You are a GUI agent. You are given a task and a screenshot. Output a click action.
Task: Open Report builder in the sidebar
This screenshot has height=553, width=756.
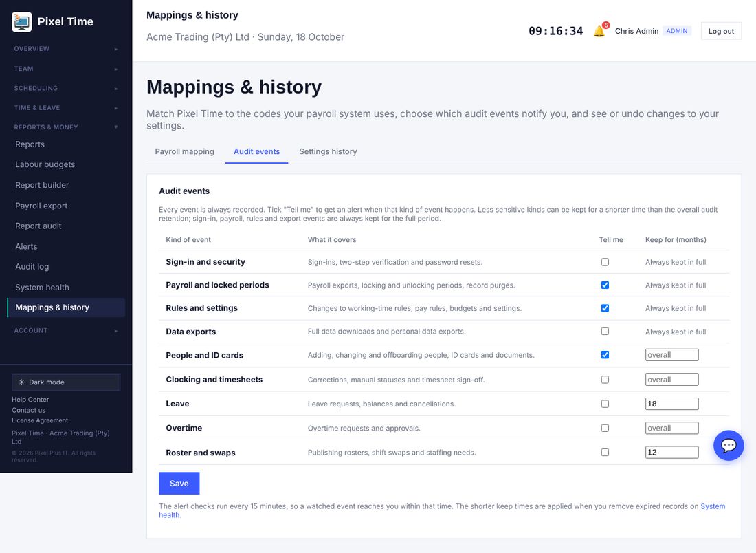(x=66, y=185)
